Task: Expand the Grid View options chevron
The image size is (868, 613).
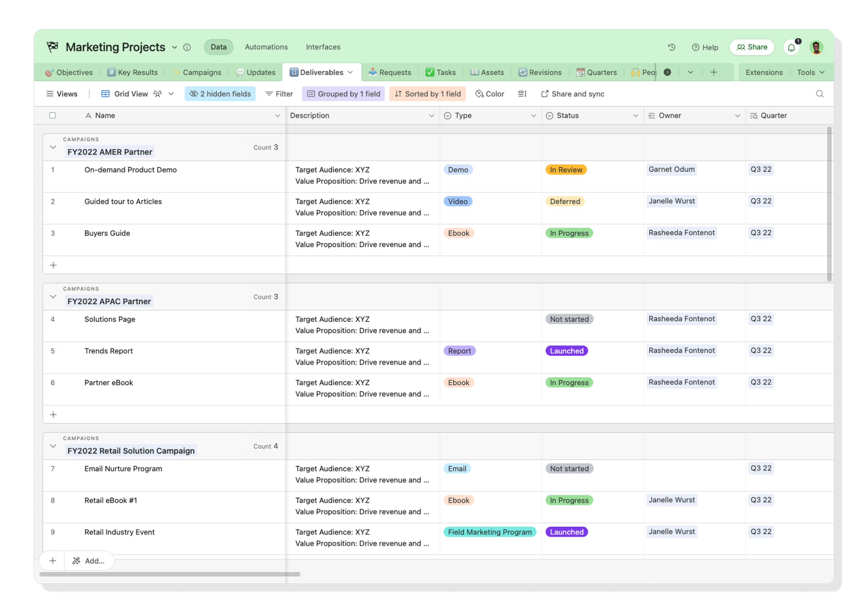Action: 171,94
